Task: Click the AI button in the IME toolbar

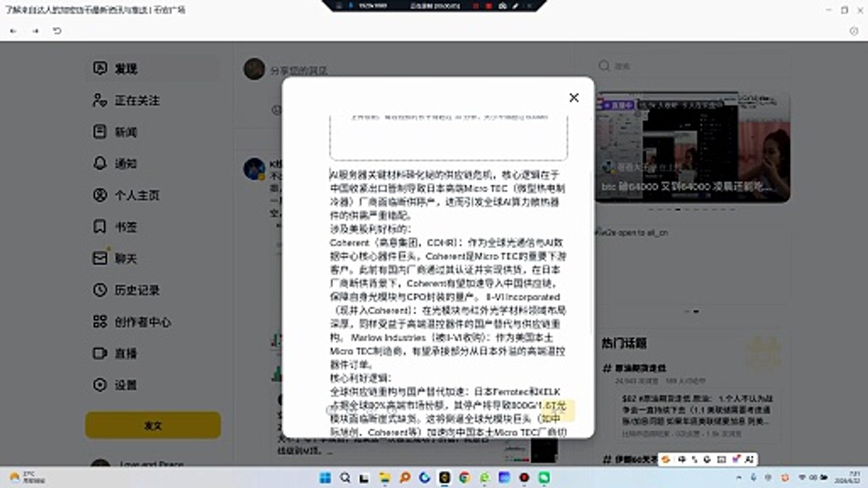Action: pyautogui.click(x=749, y=460)
